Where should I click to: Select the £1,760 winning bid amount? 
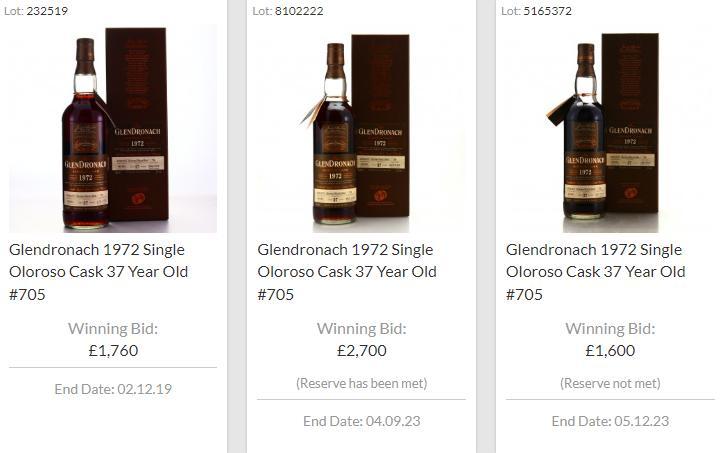(x=113, y=350)
